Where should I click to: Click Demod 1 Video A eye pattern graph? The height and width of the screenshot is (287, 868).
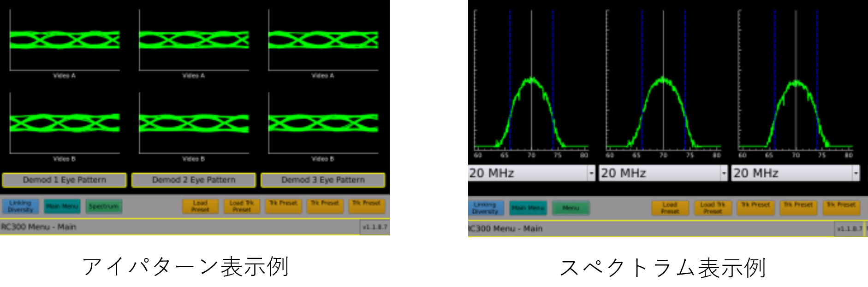(65, 40)
